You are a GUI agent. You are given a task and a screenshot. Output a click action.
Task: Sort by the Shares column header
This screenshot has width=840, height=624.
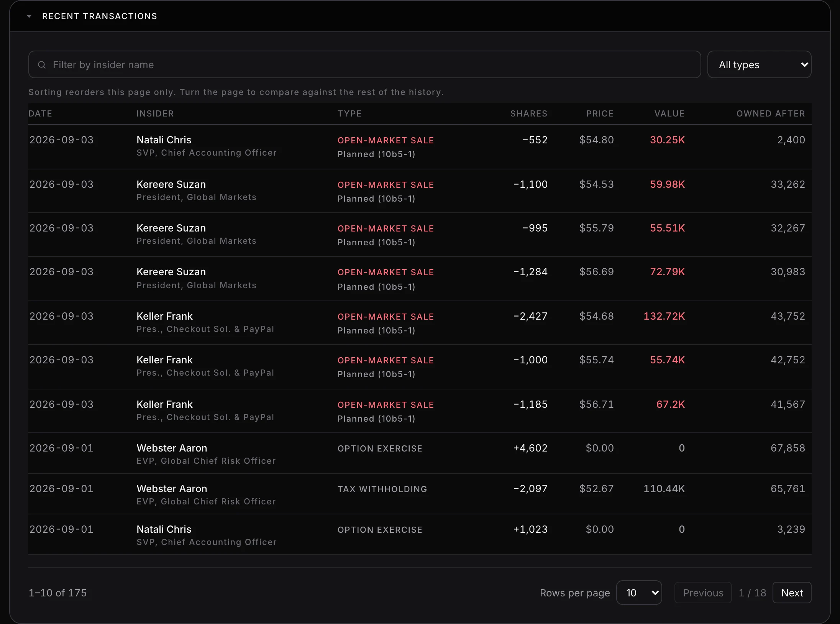click(529, 114)
